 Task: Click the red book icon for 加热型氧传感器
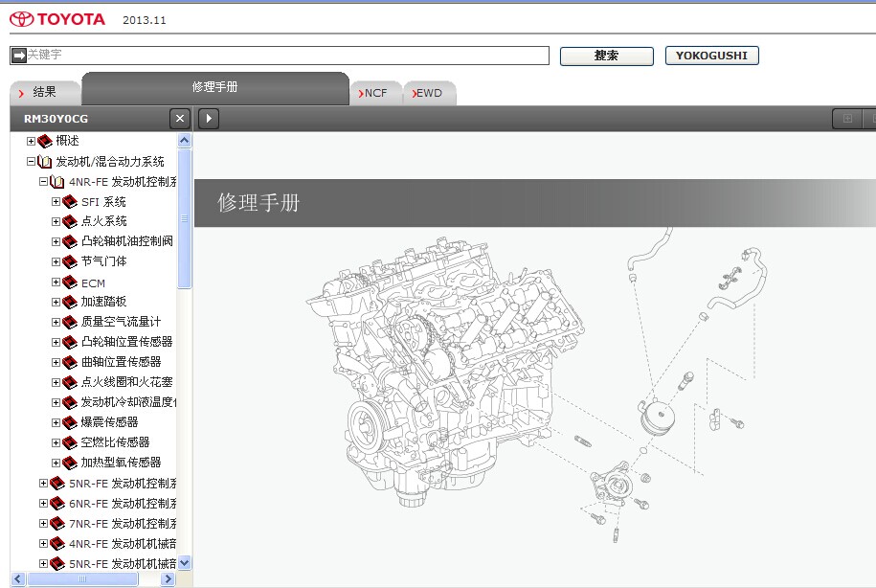tap(69, 464)
